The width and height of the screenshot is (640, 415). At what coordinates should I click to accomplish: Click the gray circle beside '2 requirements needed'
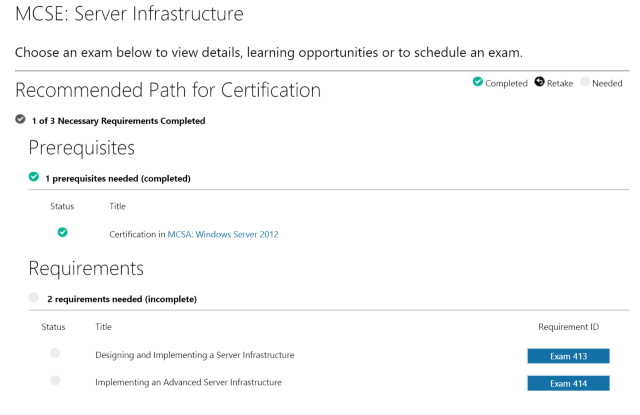(34, 298)
